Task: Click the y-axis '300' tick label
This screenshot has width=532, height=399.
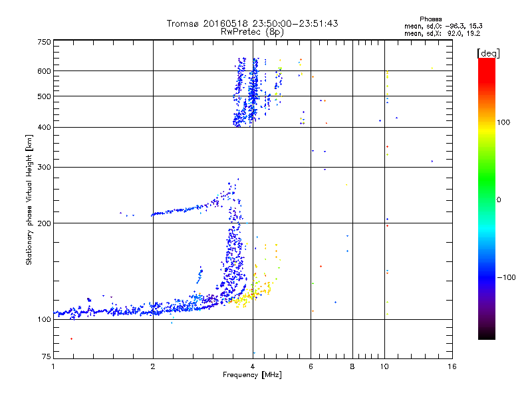Action: (44, 168)
